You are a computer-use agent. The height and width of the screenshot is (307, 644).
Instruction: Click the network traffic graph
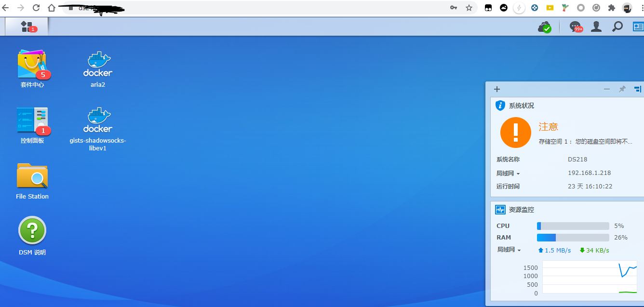pos(590,277)
